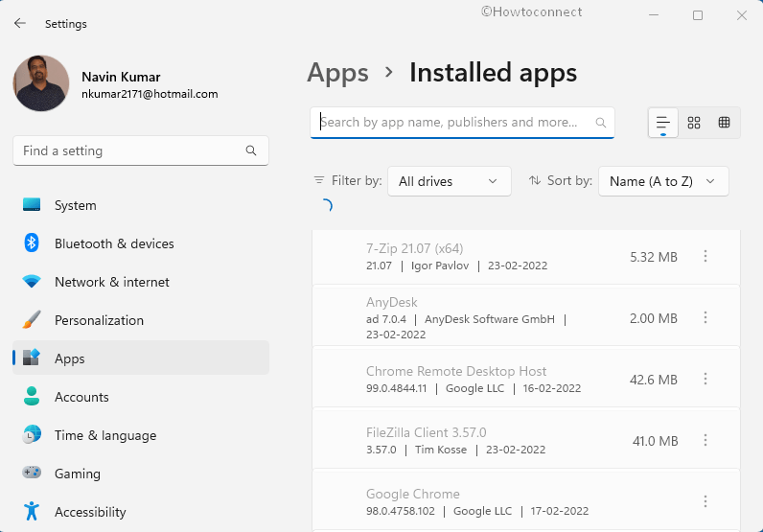Click the System monitor icon
The height and width of the screenshot is (532, 763).
point(32,204)
